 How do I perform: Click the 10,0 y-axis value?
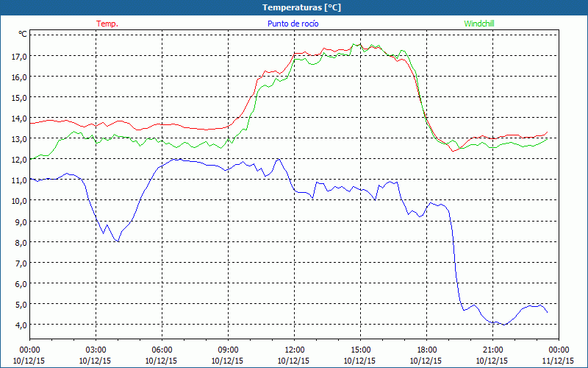pos(20,201)
